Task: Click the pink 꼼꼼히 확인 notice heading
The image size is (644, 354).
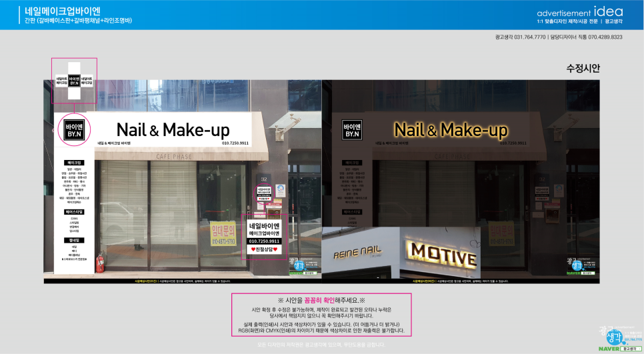Action: coord(321,301)
